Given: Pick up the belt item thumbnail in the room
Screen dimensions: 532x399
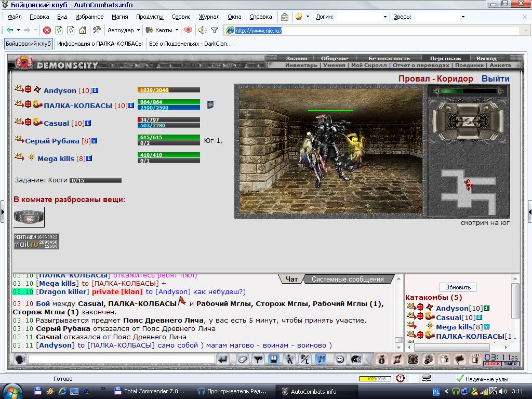Looking at the screenshot, I should coord(29,217).
